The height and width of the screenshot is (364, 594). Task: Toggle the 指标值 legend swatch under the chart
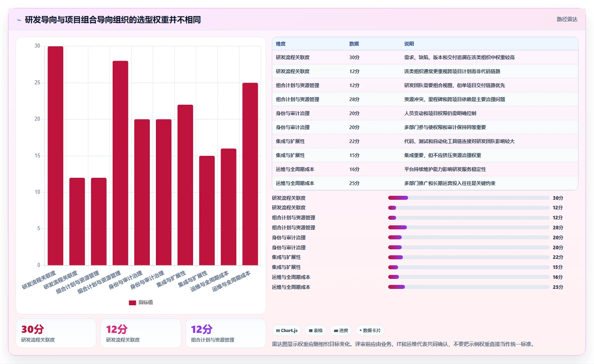point(132,302)
